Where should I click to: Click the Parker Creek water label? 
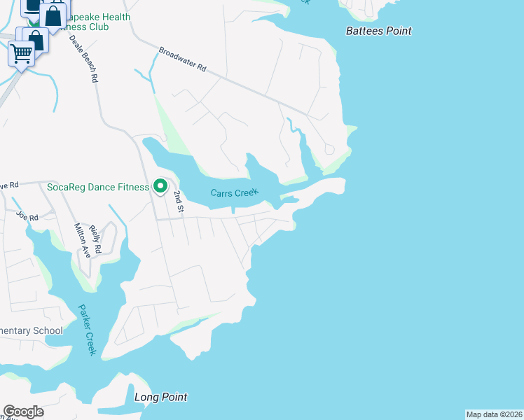(87, 330)
